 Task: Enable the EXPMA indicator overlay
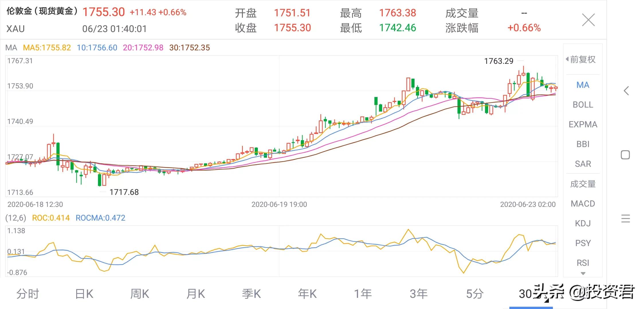tap(583, 124)
